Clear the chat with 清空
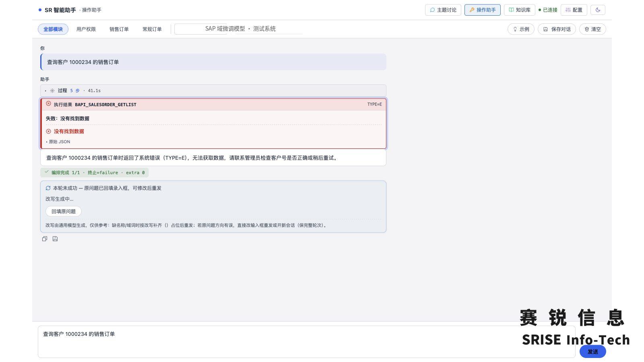644x362 pixels. (592, 29)
